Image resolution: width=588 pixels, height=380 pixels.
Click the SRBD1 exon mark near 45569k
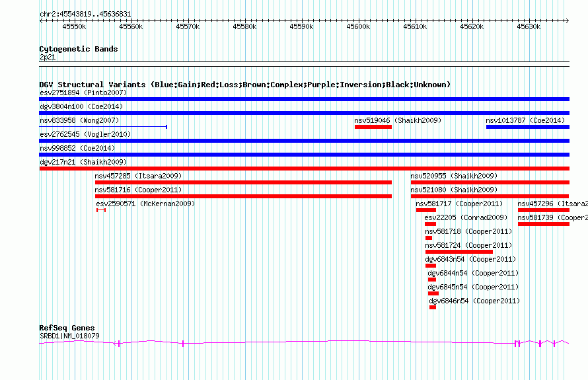pyautogui.click(x=182, y=344)
